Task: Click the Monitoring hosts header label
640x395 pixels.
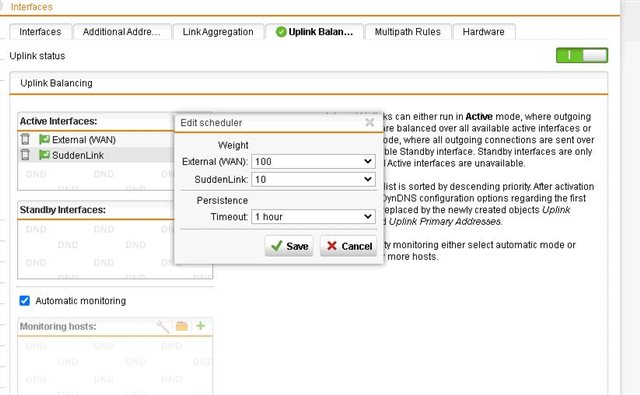Action: 58,326
